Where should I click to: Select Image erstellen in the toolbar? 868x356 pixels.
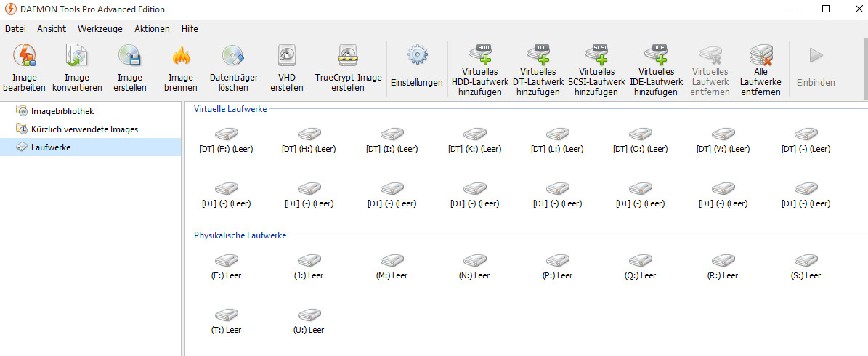(129, 57)
